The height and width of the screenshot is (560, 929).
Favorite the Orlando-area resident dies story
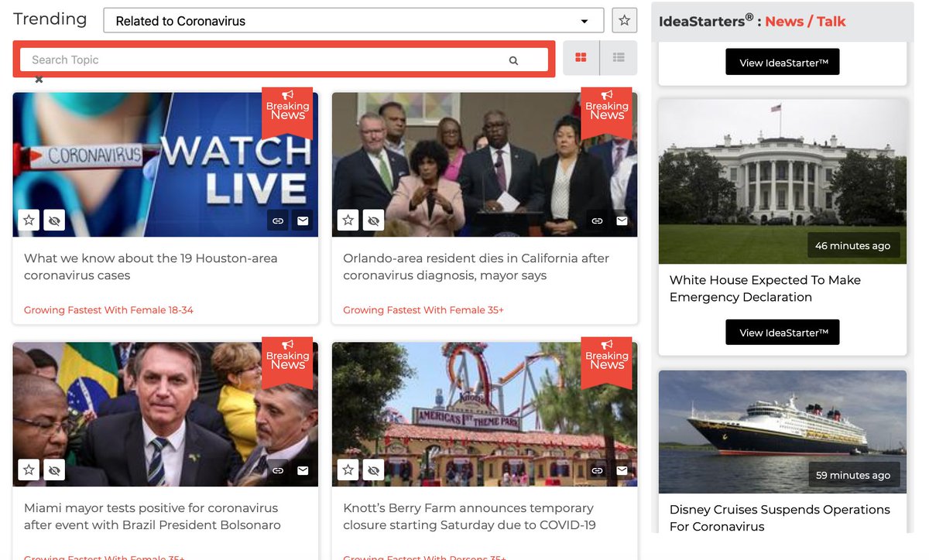(x=348, y=220)
